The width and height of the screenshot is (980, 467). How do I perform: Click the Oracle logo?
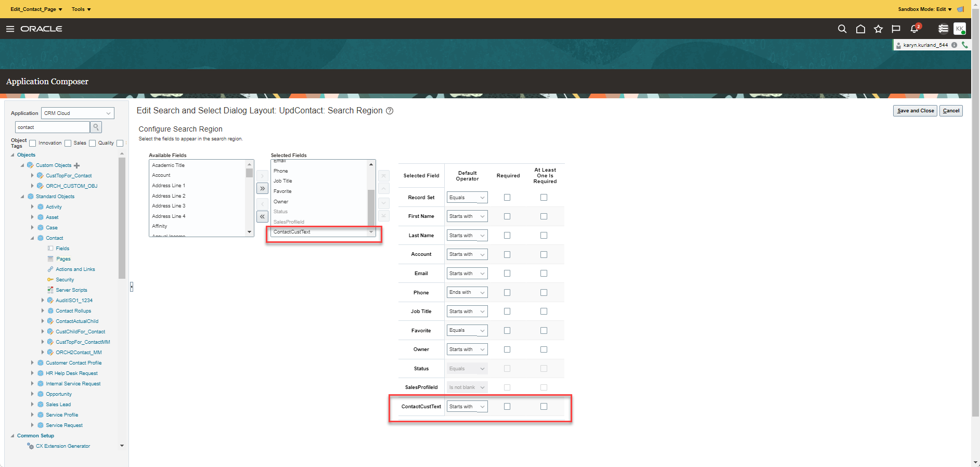pos(42,29)
